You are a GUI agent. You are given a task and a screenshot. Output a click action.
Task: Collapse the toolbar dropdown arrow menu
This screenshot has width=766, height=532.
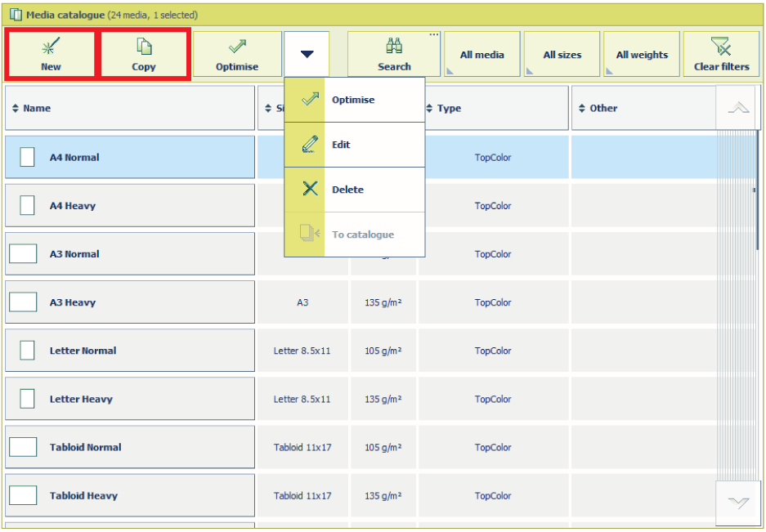[307, 55]
